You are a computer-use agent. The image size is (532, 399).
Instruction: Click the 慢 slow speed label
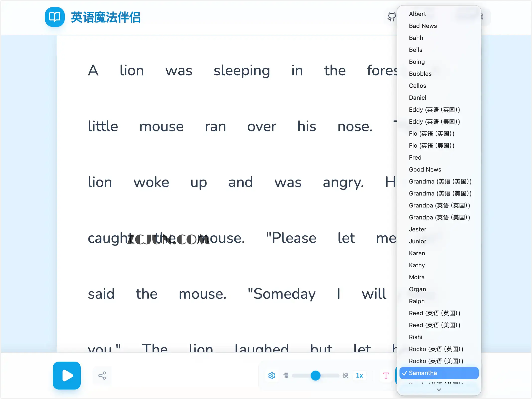(286, 376)
